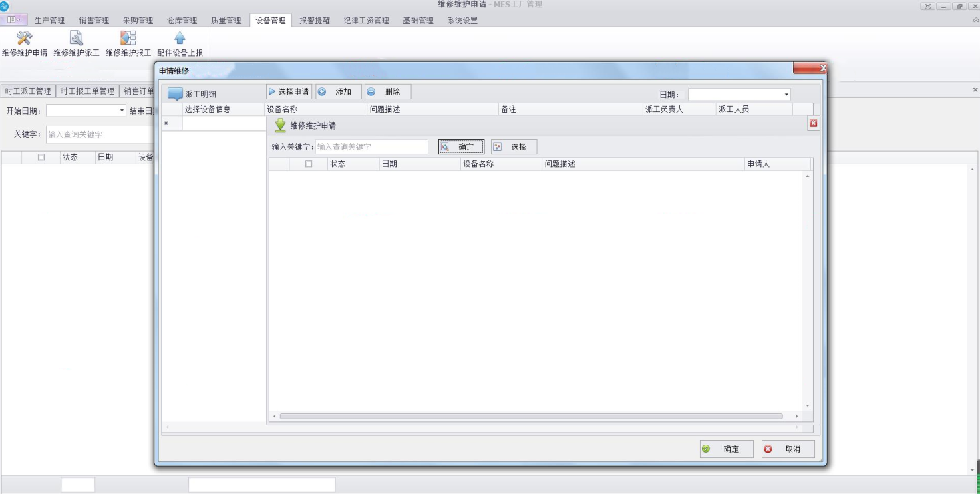Open the 纪律工资管理 ribbon tab
The image size is (980, 494).
point(366,21)
